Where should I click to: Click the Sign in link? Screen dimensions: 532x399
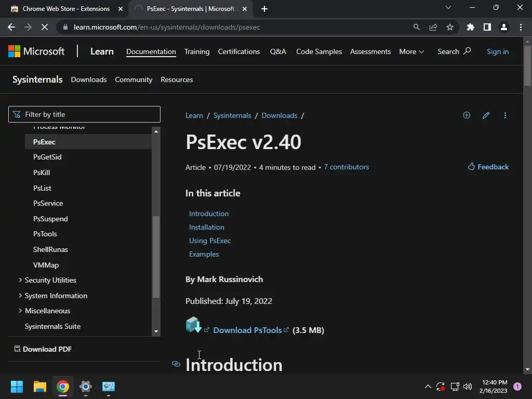pos(498,51)
